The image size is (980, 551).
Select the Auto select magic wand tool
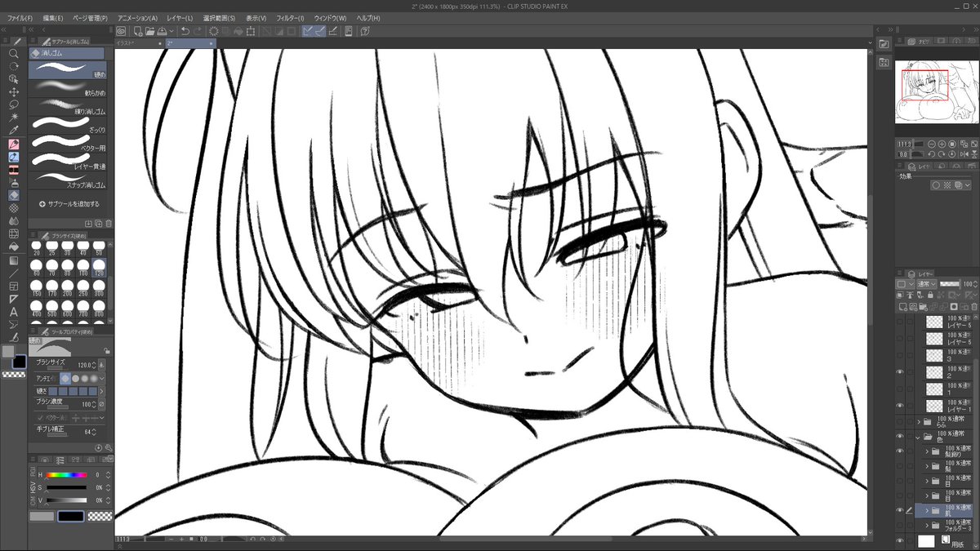point(14,118)
